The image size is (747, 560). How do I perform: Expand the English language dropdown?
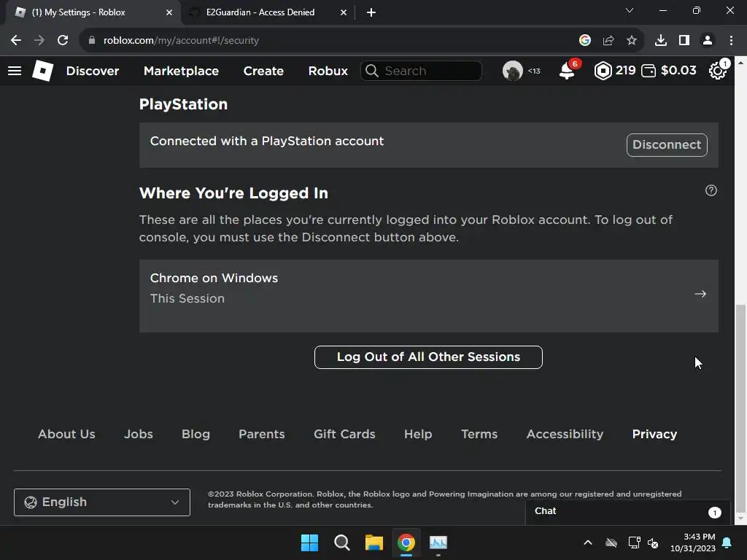(x=102, y=502)
